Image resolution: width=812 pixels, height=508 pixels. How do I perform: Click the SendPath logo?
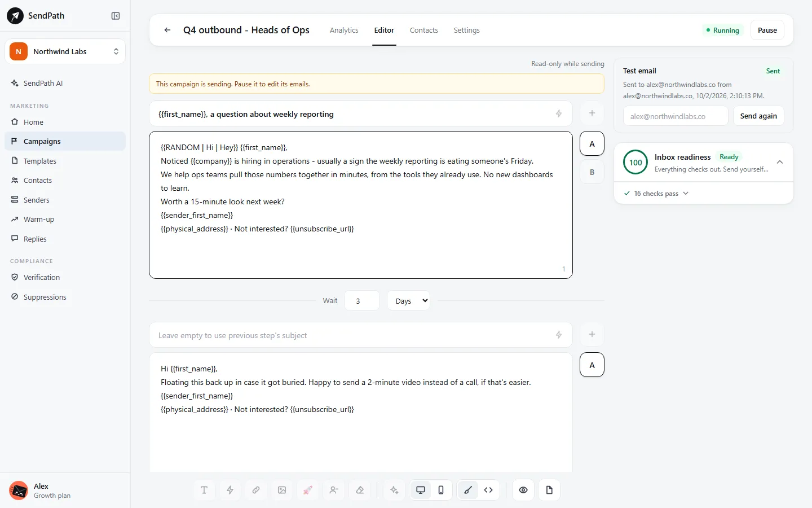(x=15, y=16)
